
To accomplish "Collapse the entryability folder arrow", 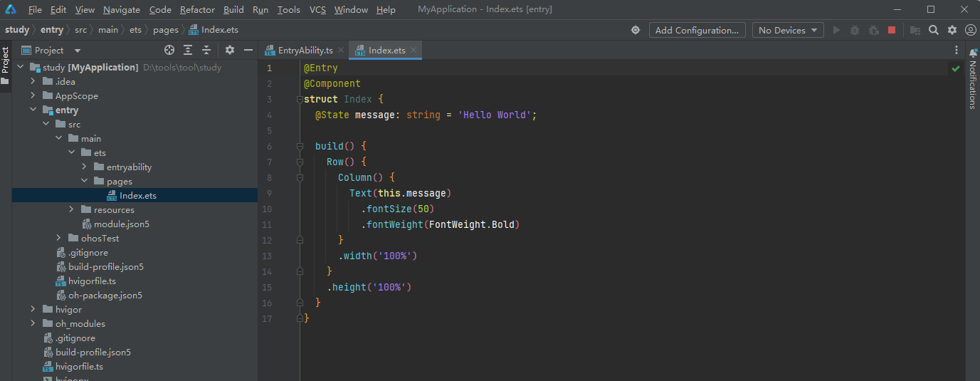I will tap(85, 167).
